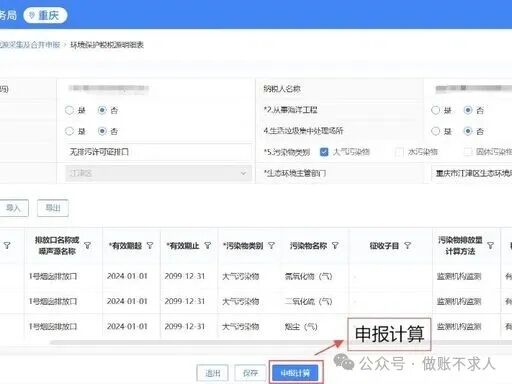Click the filter icon beside 排放口名称或噪声源名称
Image resolution: width=512 pixels, height=384 pixels.
(x=87, y=246)
